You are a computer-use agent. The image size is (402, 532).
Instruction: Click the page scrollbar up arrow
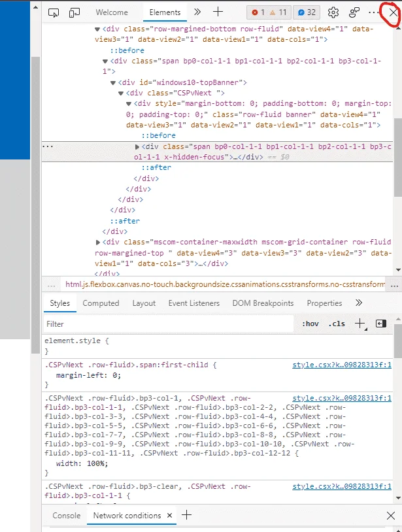click(35, 7)
